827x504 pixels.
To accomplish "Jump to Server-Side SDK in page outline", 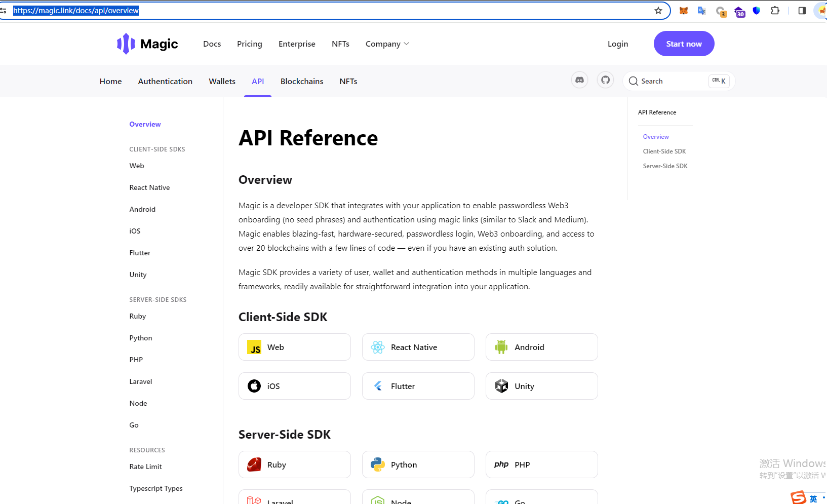I will pyautogui.click(x=665, y=166).
